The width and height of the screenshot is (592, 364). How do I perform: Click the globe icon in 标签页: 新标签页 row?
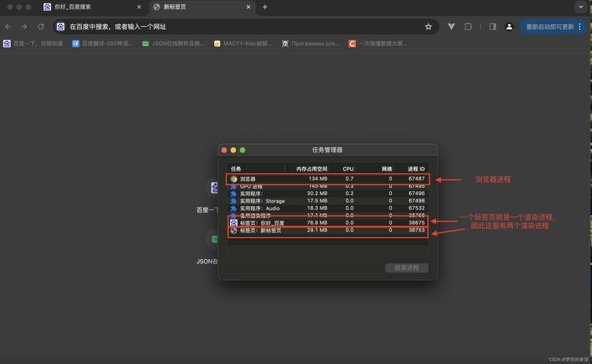234,230
